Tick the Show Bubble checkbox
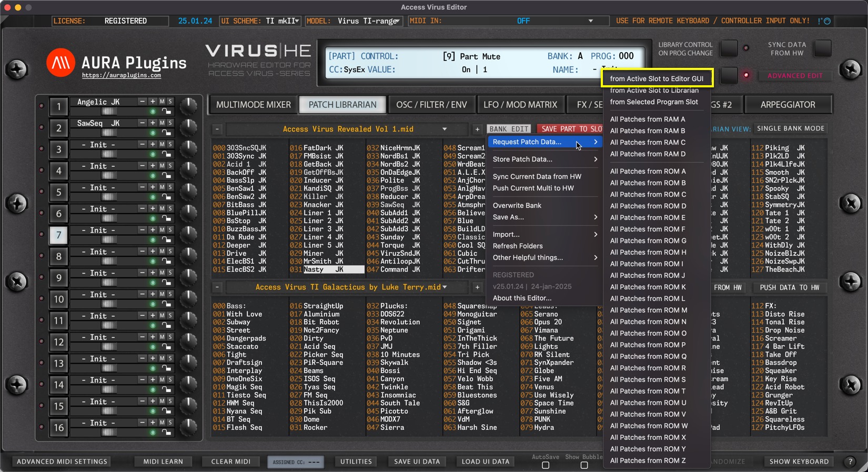 click(584, 465)
